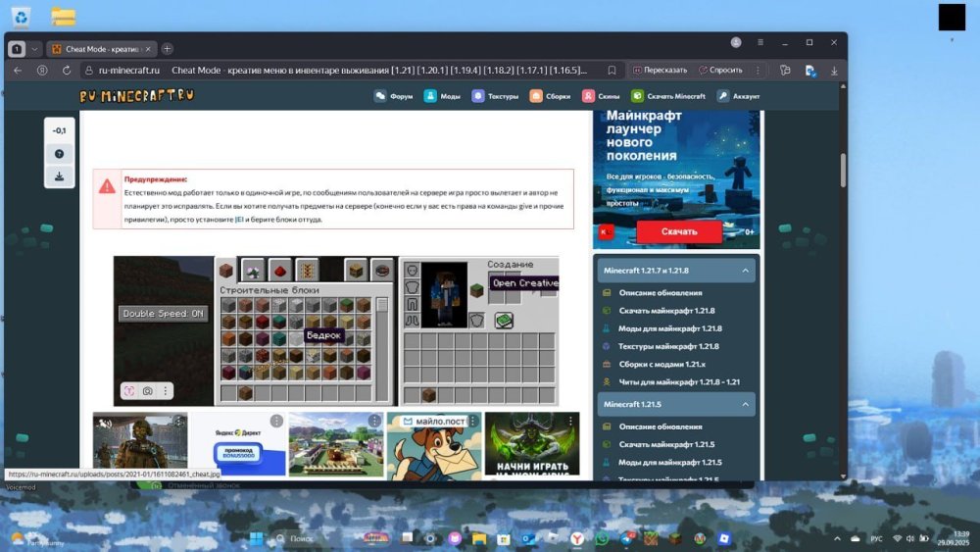Open Скачать майнкрафт 1.21.5 link

pyautogui.click(x=666, y=444)
